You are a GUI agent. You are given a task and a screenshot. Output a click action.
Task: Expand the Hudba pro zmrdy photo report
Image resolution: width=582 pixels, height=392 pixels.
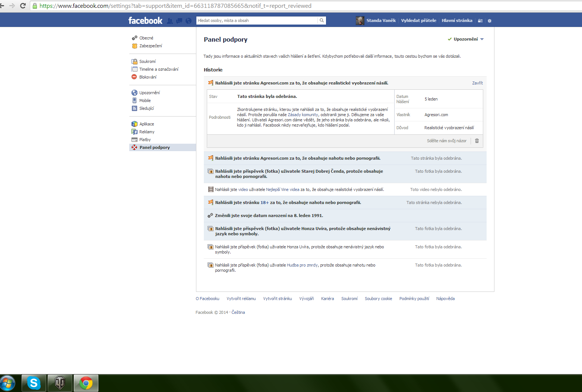click(345, 268)
